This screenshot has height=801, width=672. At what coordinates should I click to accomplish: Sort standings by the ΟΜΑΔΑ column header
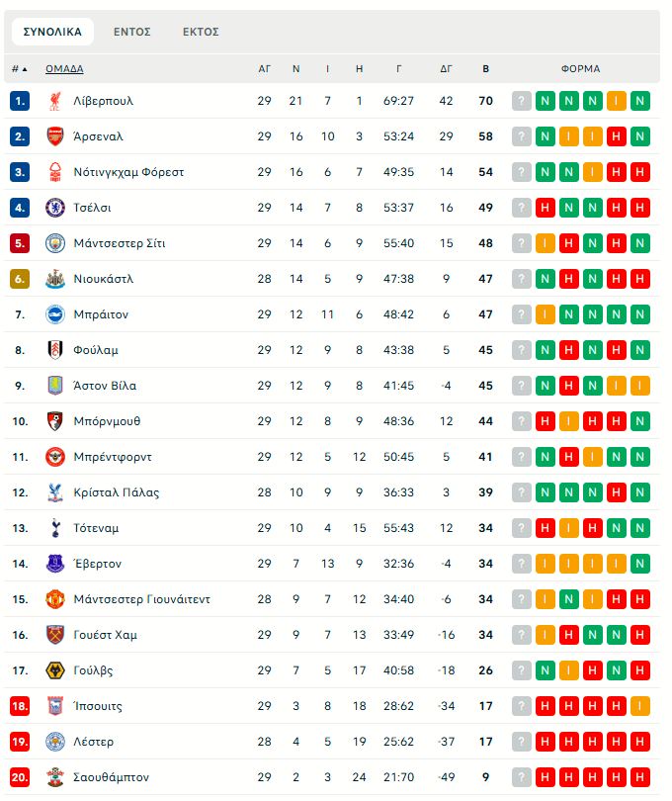tap(64, 69)
